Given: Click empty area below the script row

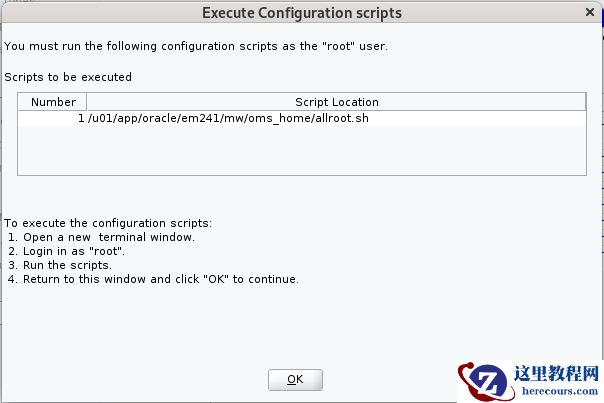Looking at the screenshot, I should 300,150.
